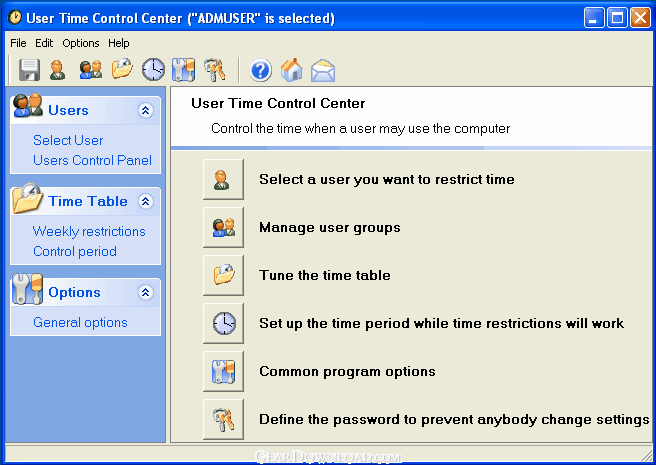Screen dimensions: 656x465
Task: Open the Edit menu
Action: (x=44, y=43)
